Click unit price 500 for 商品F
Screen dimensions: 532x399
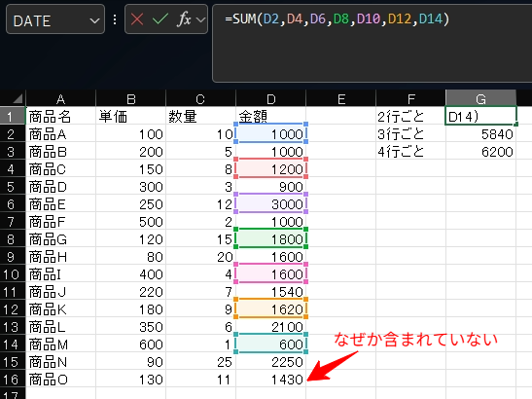pyautogui.click(x=131, y=222)
